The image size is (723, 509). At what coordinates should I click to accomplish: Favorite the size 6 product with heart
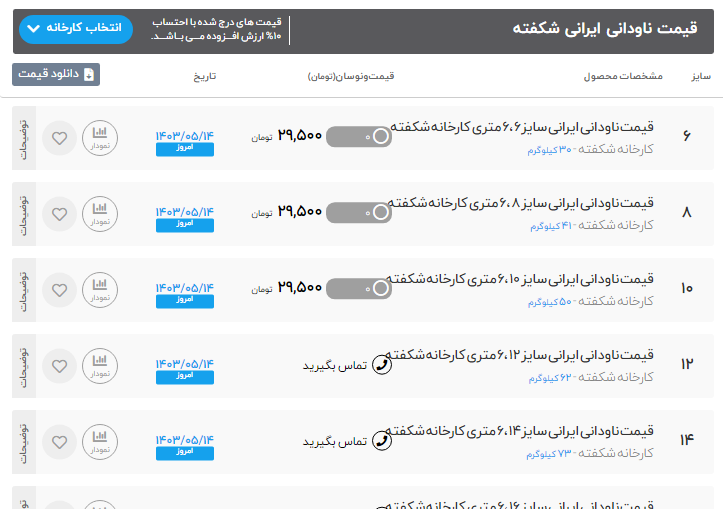59,138
